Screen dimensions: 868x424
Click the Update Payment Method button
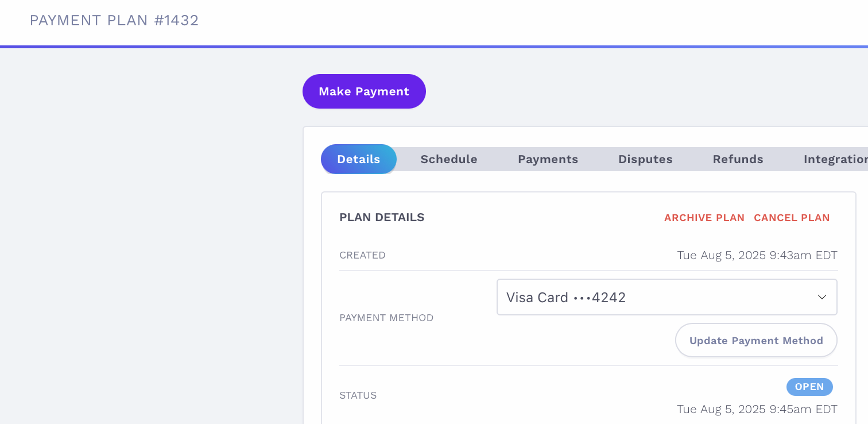pyautogui.click(x=756, y=340)
